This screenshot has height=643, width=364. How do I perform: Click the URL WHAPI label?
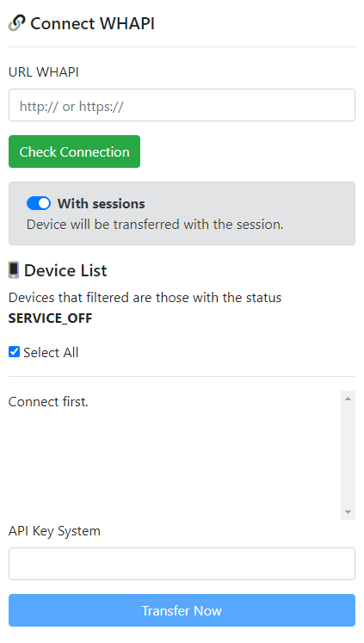click(x=43, y=71)
